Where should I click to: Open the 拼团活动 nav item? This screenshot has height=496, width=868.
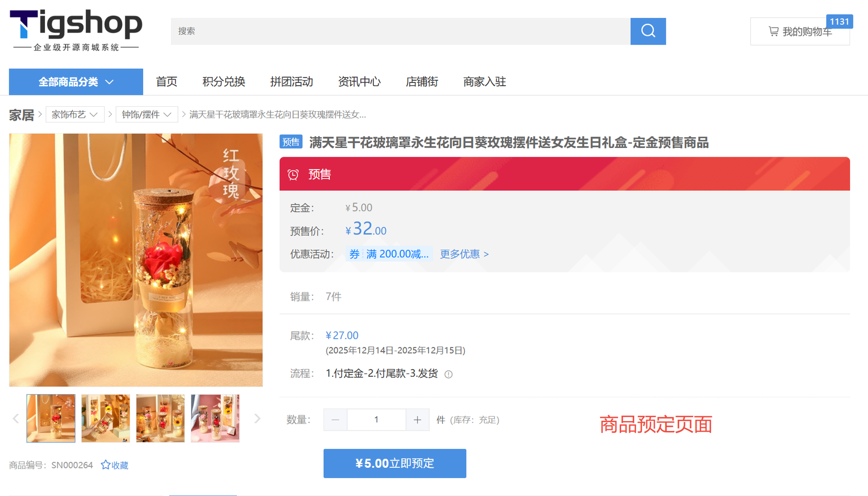click(291, 82)
